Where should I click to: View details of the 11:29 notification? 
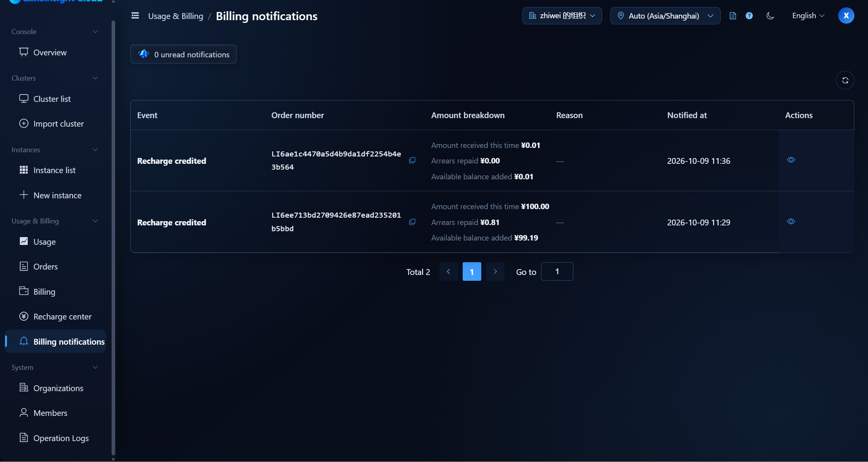point(791,221)
